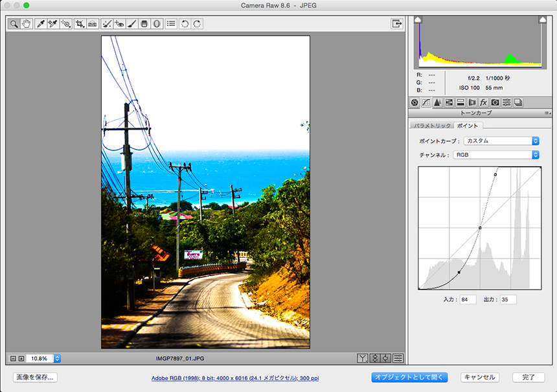557x392 pixels.
Task: Open the Camera Calibration panel icon
Action: [495, 103]
